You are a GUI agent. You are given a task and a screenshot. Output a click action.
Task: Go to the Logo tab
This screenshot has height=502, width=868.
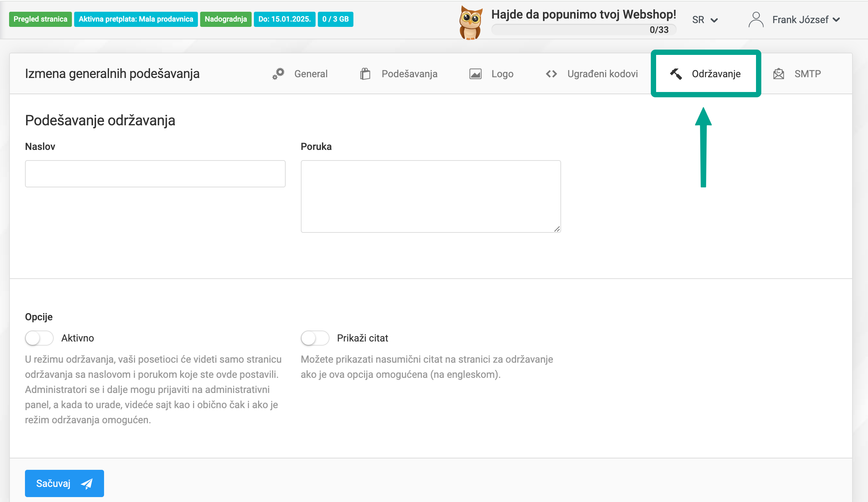click(x=492, y=74)
